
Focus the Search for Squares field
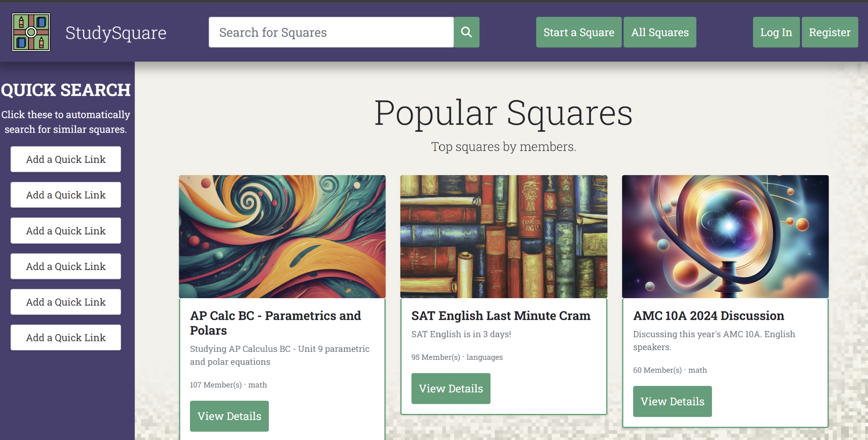tap(331, 32)
